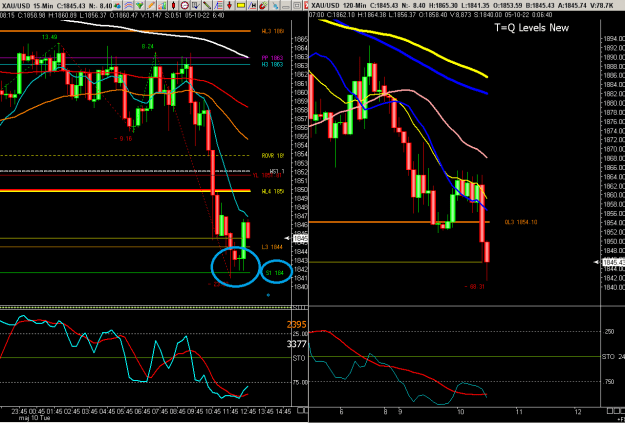Click the current price tag on 15-Min axis
Image resolution: width=625 pixels, height=423 pixels.
coord(301,238)
